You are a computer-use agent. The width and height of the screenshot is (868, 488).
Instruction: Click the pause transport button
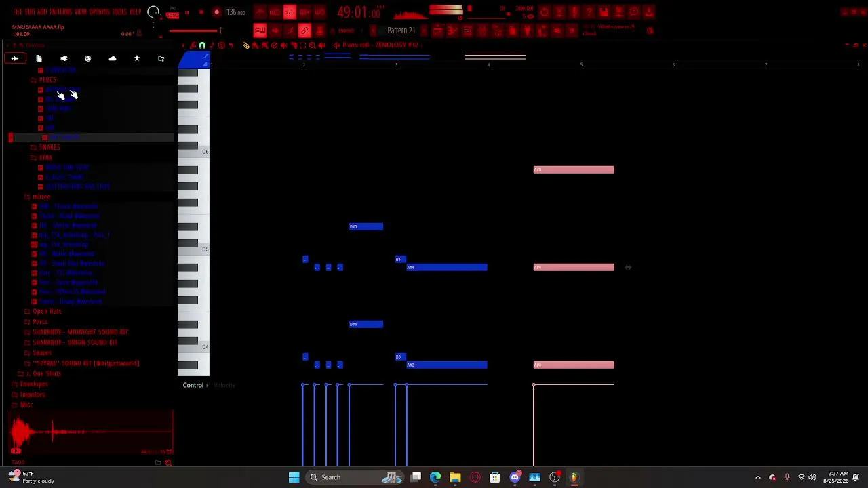pyautogui.click(x=186, y=12)
